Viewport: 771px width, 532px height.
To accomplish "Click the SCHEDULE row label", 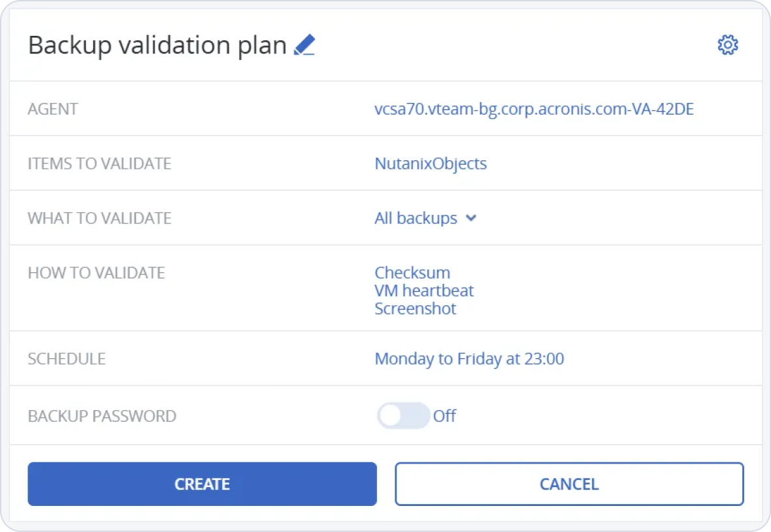I will tap(66, 359).
